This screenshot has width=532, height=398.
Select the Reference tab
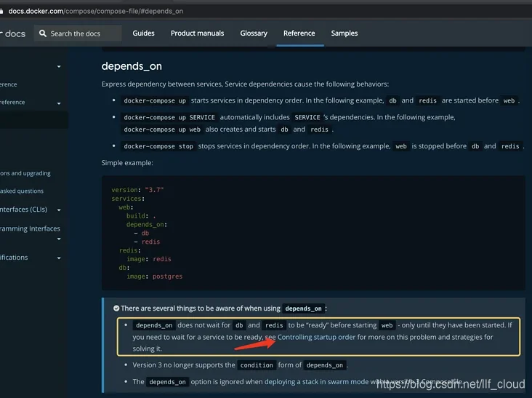tap(299, 33)
